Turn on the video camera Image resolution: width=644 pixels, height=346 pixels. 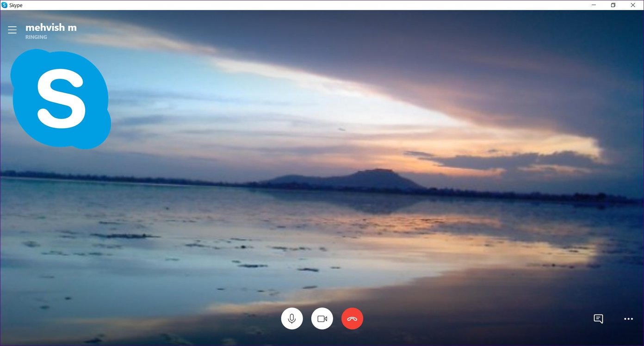322,319
